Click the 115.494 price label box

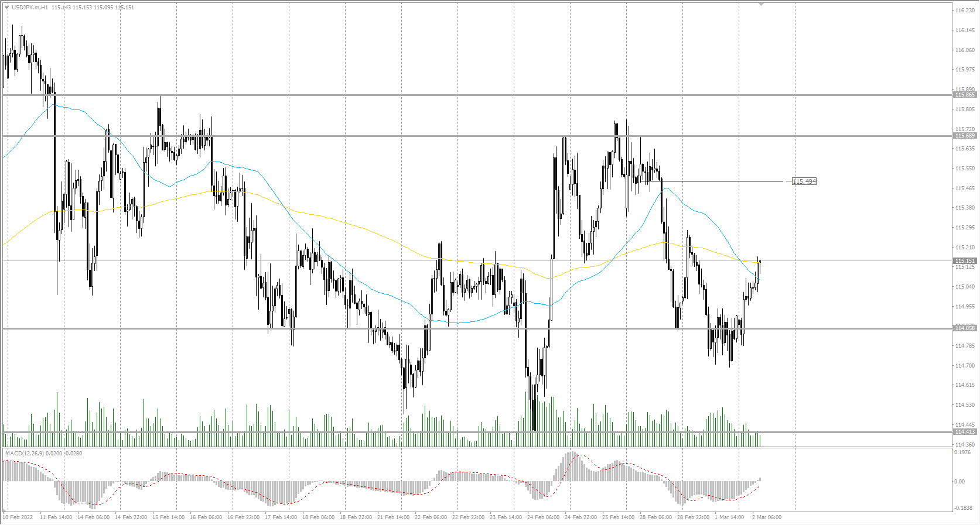804,181
